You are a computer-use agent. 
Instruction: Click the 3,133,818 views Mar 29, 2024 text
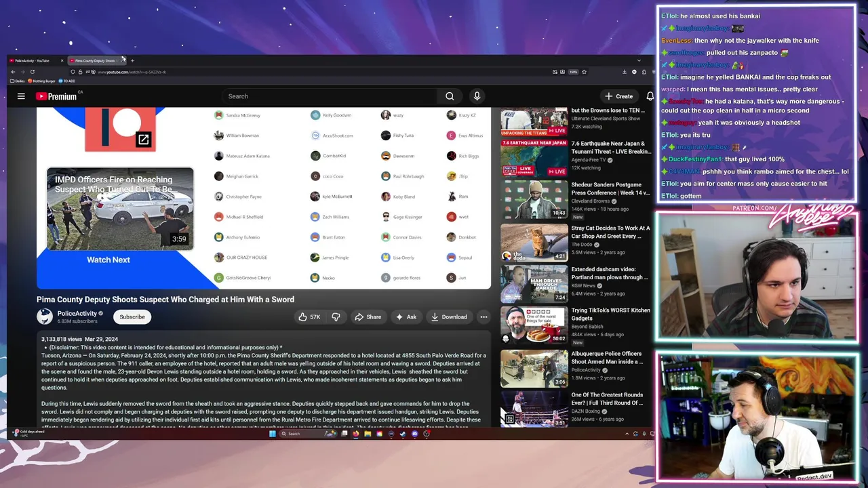pos(79,339)
